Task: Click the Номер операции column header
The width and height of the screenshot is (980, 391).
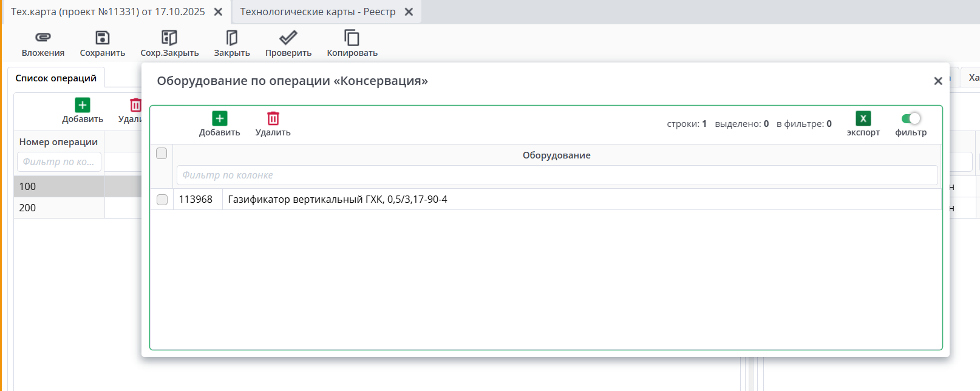Action: (x=58, y=142)
